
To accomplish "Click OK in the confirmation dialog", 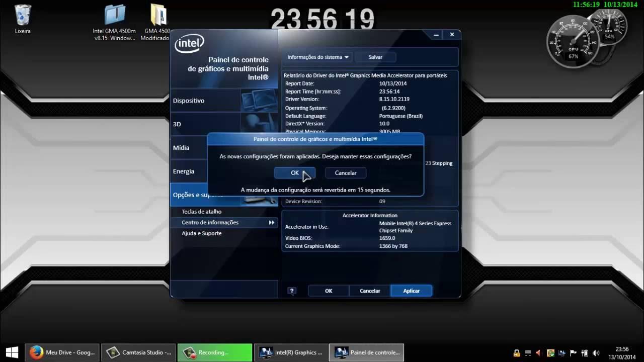I will coord(295,173).
